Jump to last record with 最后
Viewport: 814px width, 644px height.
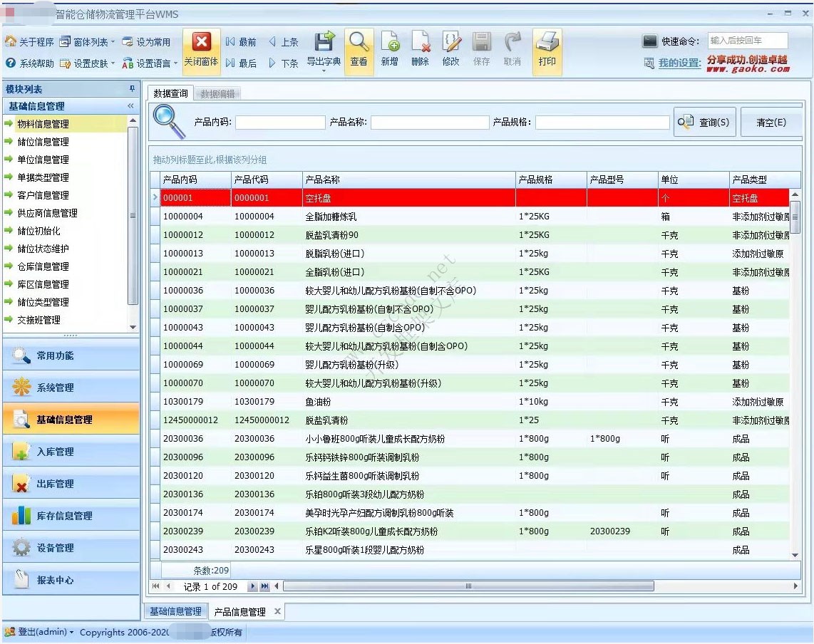(241, 63)
